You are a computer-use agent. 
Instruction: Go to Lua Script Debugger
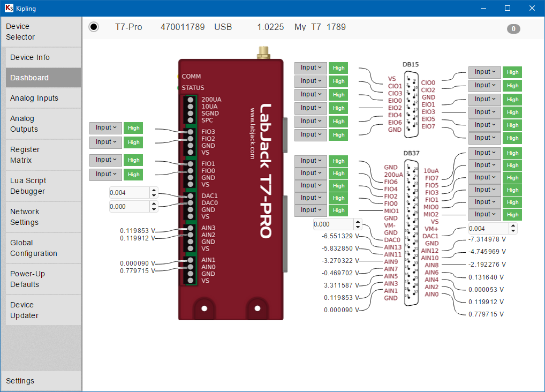(x=28, y=186)
